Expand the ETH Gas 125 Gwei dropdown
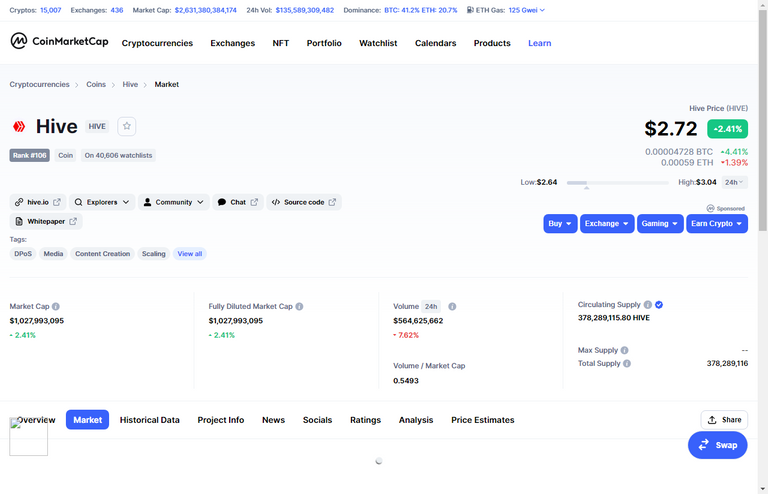Viewport: 768px width, 494px height. click(527, 10)
